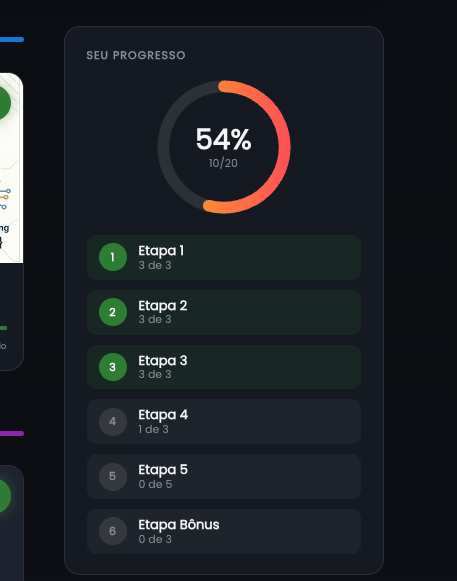
Task: Click the gray number 6 badge
Action: click(113, 531)
